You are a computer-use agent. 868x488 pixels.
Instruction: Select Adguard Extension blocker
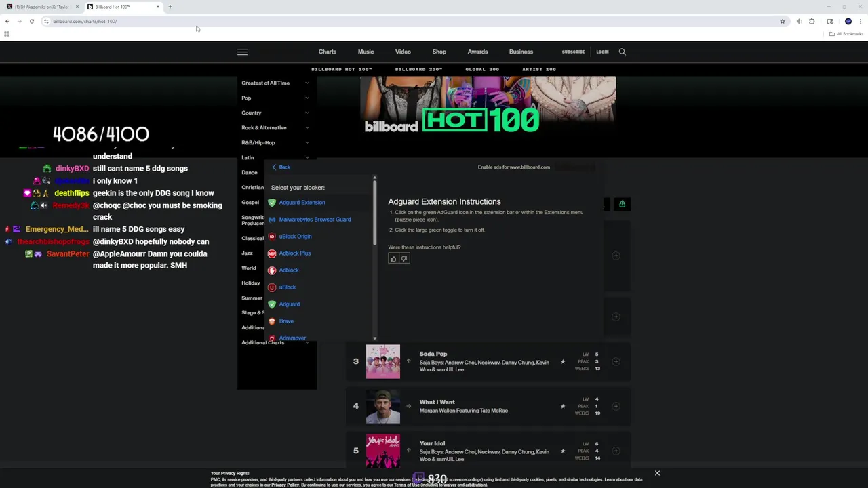tap(302, 202)
